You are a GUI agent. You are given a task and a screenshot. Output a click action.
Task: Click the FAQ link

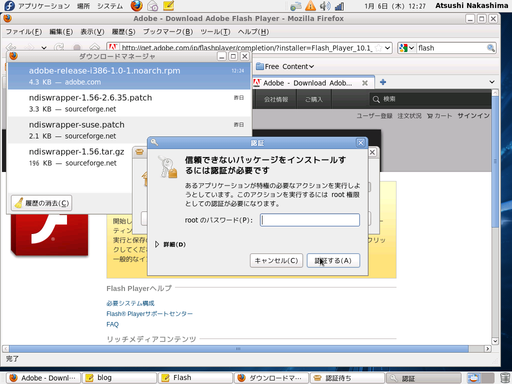(112, 324)
